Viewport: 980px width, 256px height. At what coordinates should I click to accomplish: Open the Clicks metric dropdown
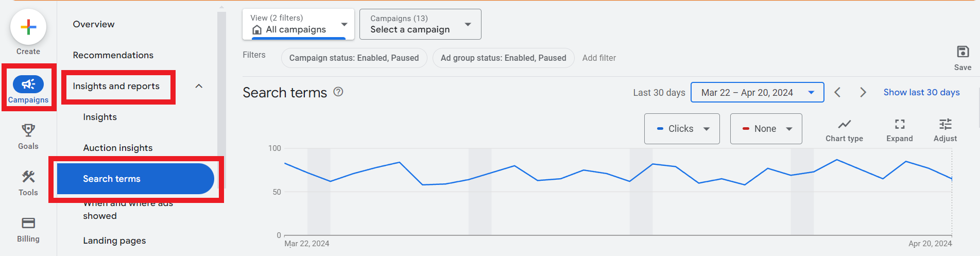(682, 129)
